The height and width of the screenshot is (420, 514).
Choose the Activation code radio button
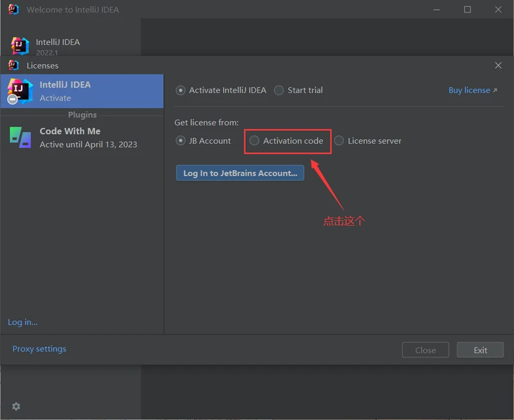tap(254, 141)
